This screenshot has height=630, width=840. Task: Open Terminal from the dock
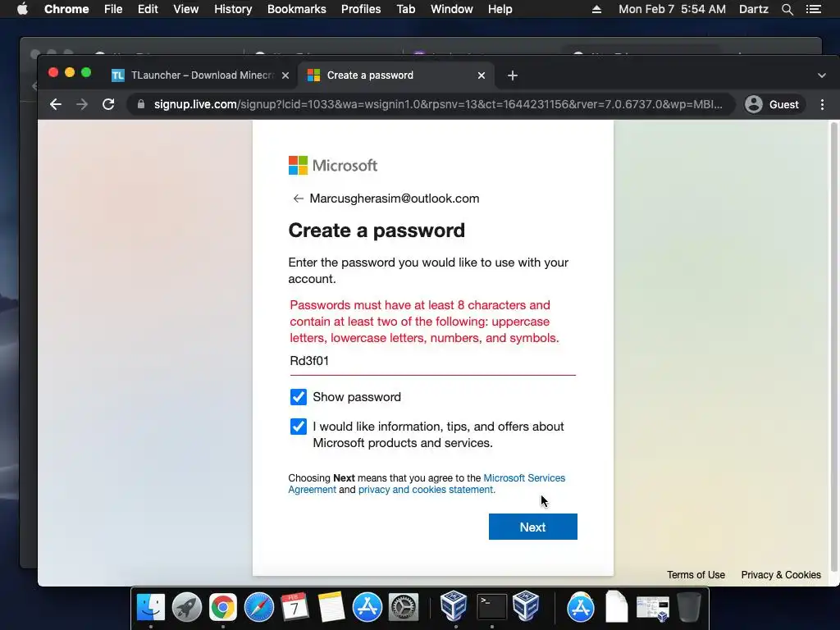(492, 607)
